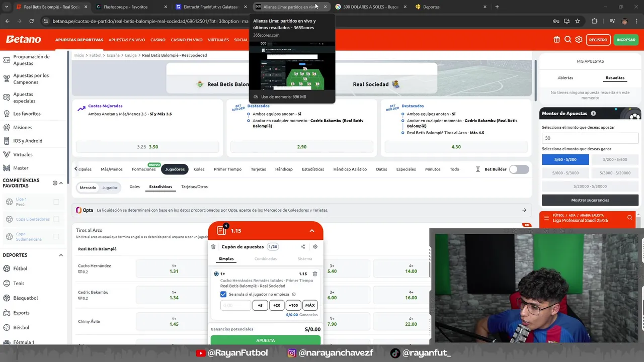The width and height of the screenshot is (644, 362).
Task: Add a favorite competition with the plus icon
Action: [55, 183]
